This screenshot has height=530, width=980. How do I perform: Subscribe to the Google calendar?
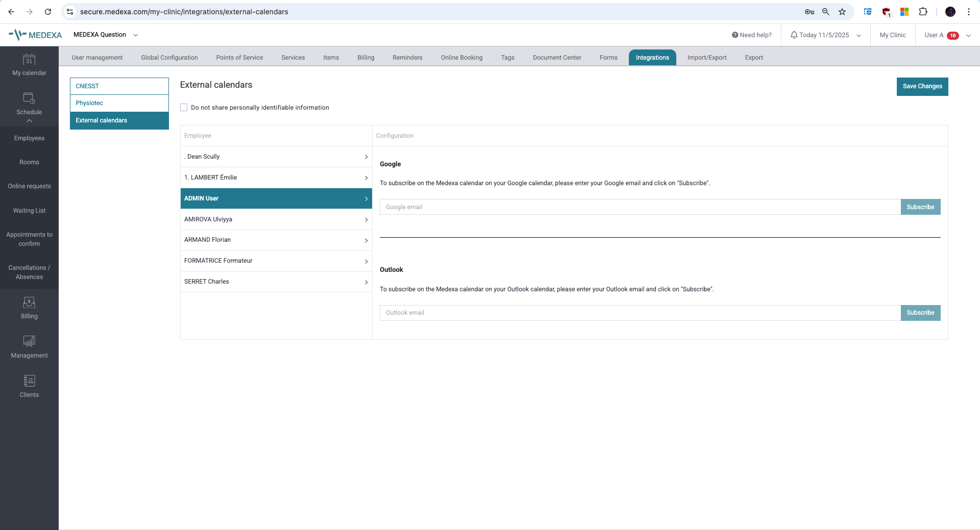click(x=920, y=207)
